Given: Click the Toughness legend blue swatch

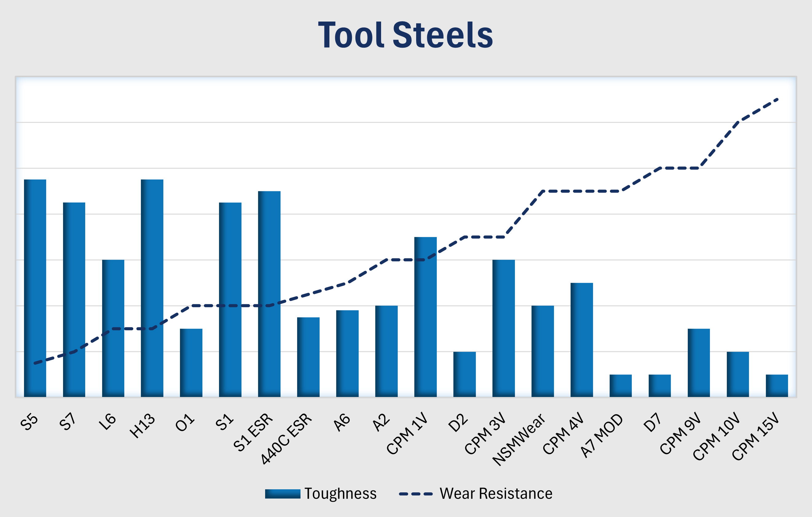Looking at the screenshot, I should pos(282,494).
